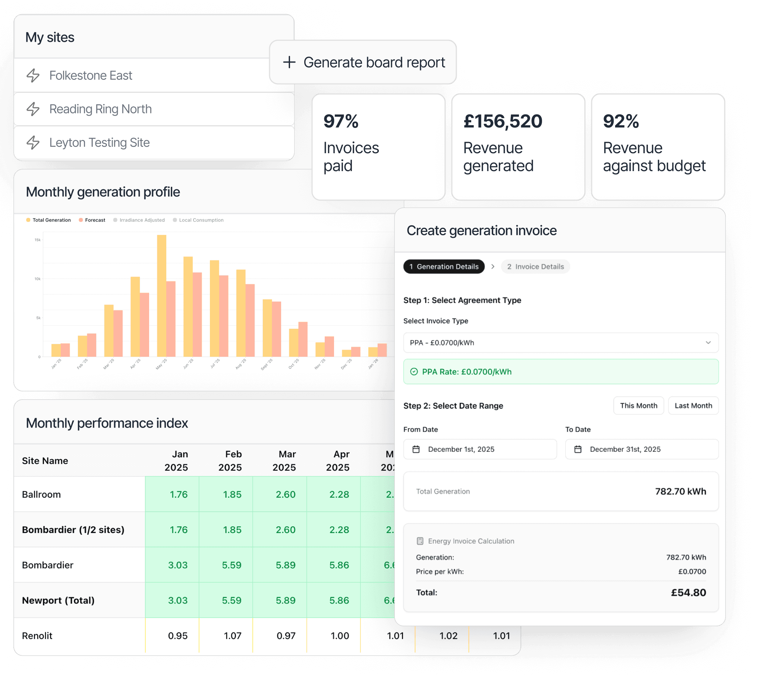Select the Generation Details step
Image resolution: width=784 pixels, height=690 pixels.
pyautogui.click(x=444, y=267)
